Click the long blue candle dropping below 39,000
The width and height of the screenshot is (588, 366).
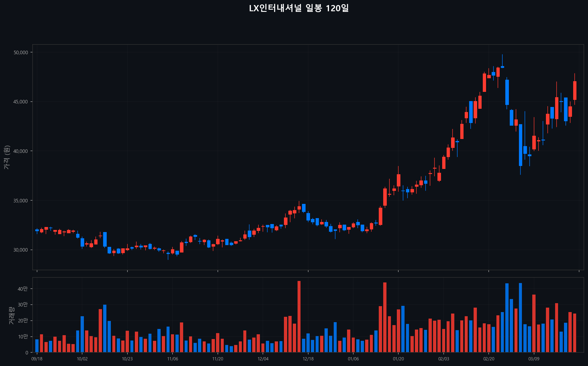(x=520, y=145)
